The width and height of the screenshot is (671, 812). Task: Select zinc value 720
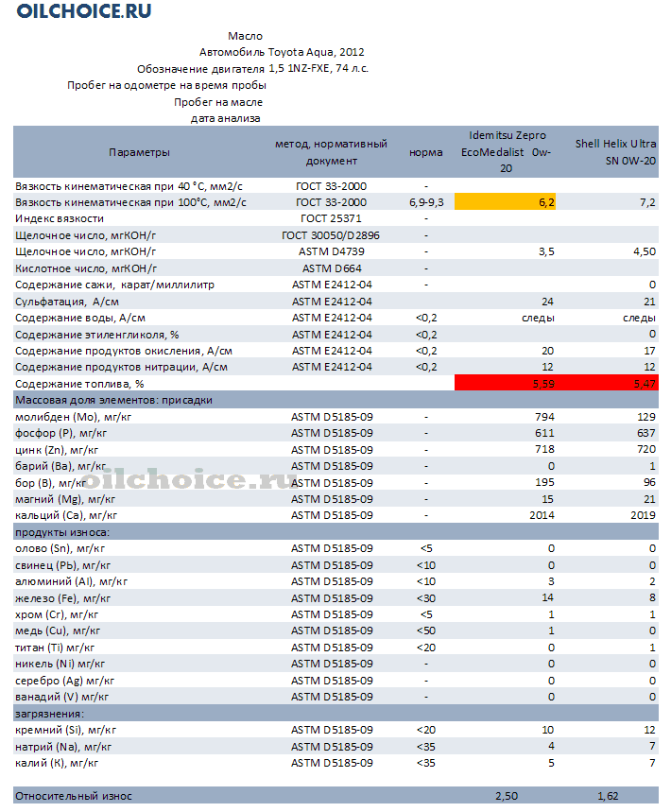(x=646, y=450)
